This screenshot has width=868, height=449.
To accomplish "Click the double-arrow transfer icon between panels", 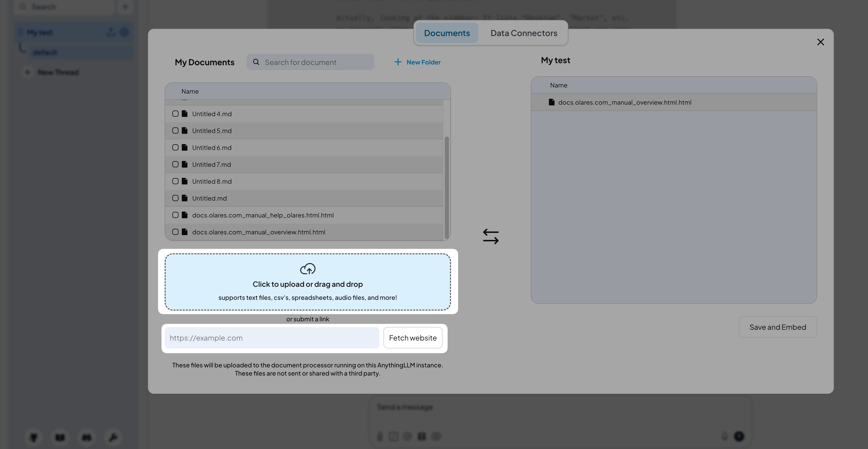I will coord(491,236).
